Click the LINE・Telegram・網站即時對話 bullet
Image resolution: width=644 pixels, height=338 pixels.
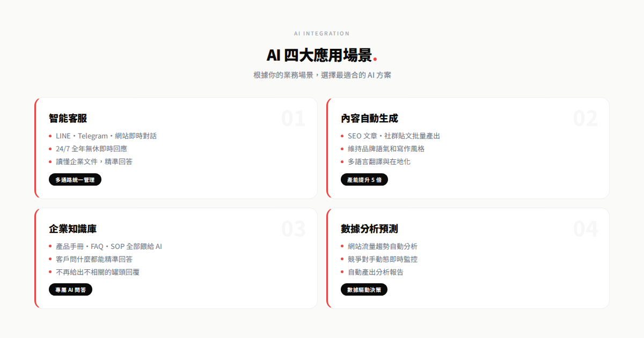[x=106, y=136]
